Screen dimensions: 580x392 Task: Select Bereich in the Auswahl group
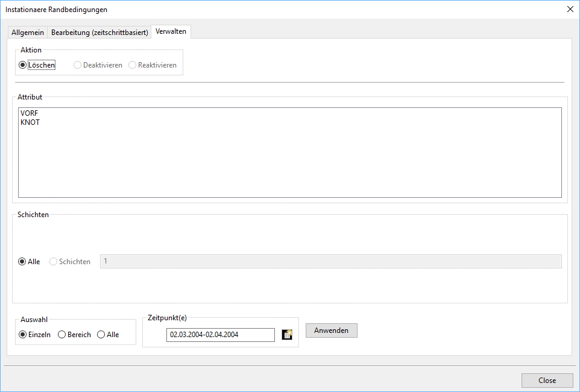[62, 335]
